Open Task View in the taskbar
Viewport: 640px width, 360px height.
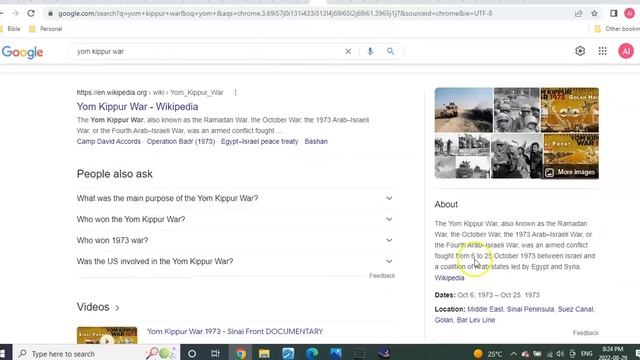pyautogui.click(x=215, y=353)
